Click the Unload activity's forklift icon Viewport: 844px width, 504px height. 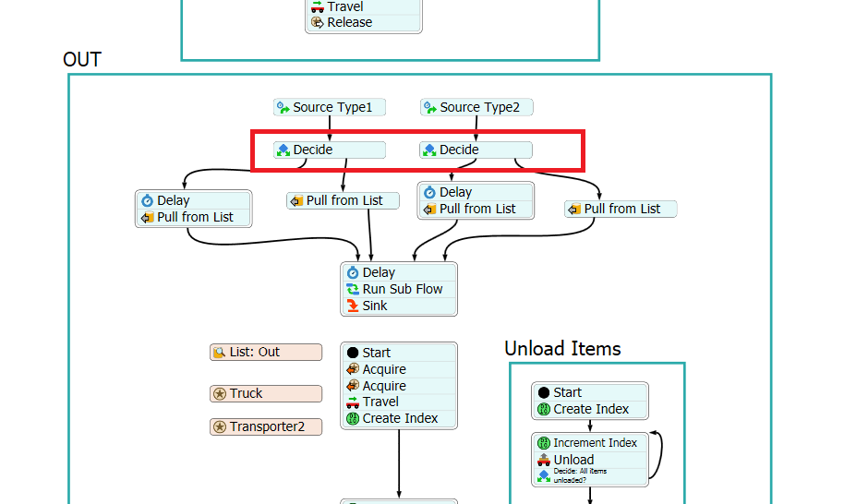click(544, 460)
